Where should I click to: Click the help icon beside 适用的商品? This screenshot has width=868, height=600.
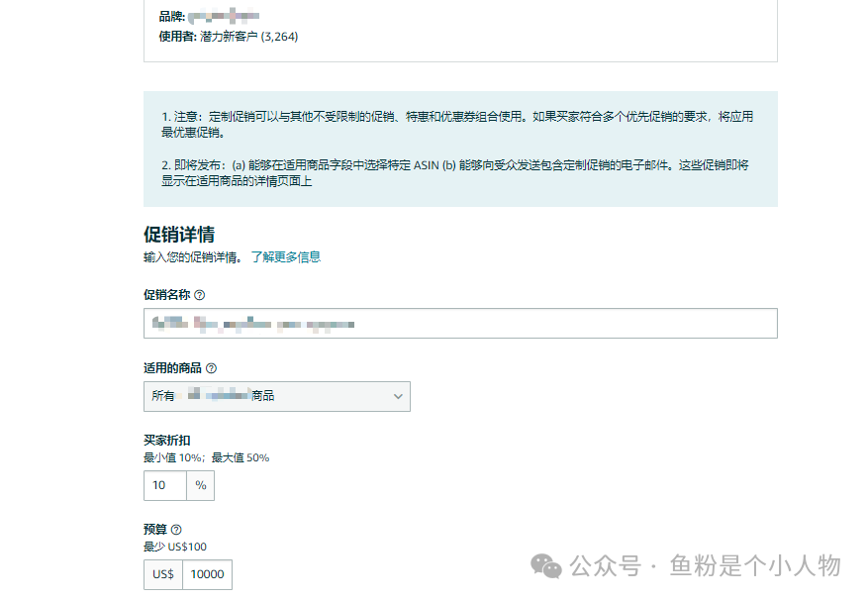coord(211,368)
